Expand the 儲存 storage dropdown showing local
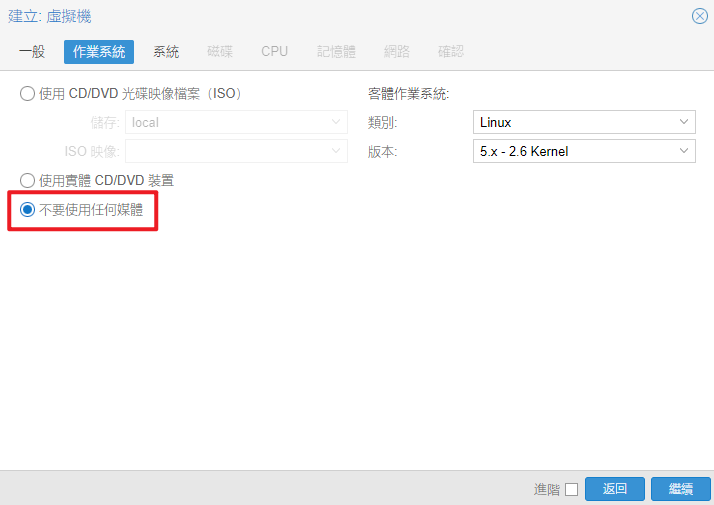Image resolution: width=714 pixels, height=505 pixels. click(336, 122)
